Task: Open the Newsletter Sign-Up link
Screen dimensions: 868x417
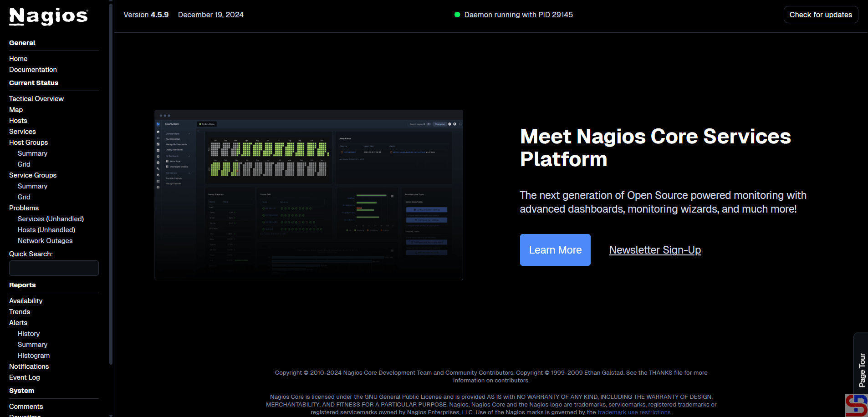Action: [x=654, y=250]
